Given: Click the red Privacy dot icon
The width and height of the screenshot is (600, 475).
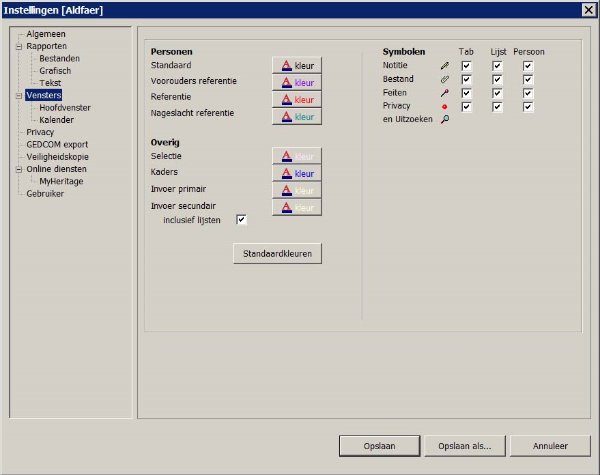Looking at the screenshot, I should [x=445, y=106].
